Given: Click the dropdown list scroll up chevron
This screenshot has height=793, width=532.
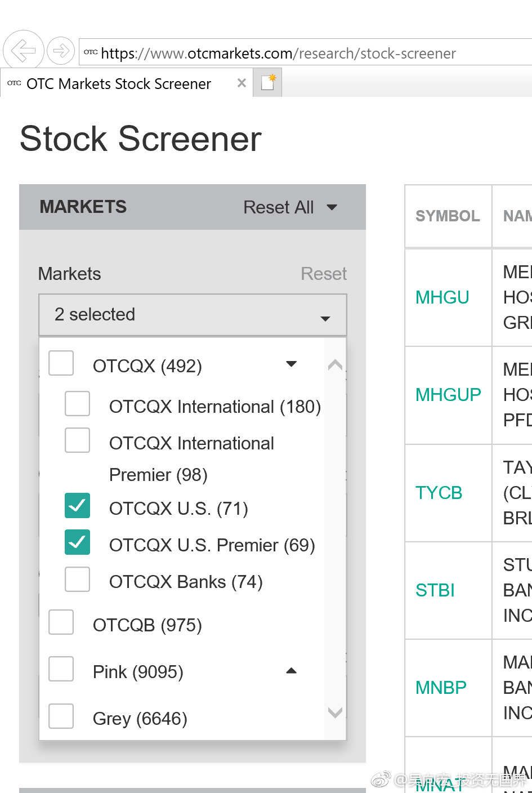Looking at the screenshot, I should [335, 364].
